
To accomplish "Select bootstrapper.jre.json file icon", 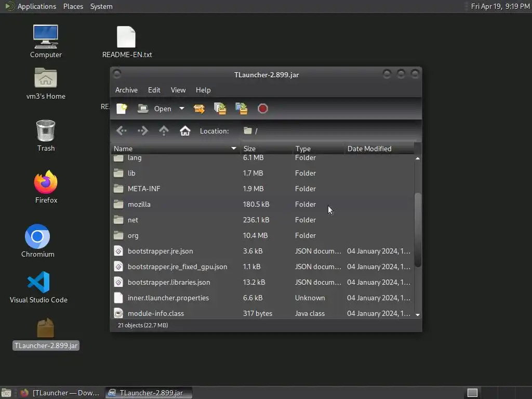I will (x=118, y=251).
